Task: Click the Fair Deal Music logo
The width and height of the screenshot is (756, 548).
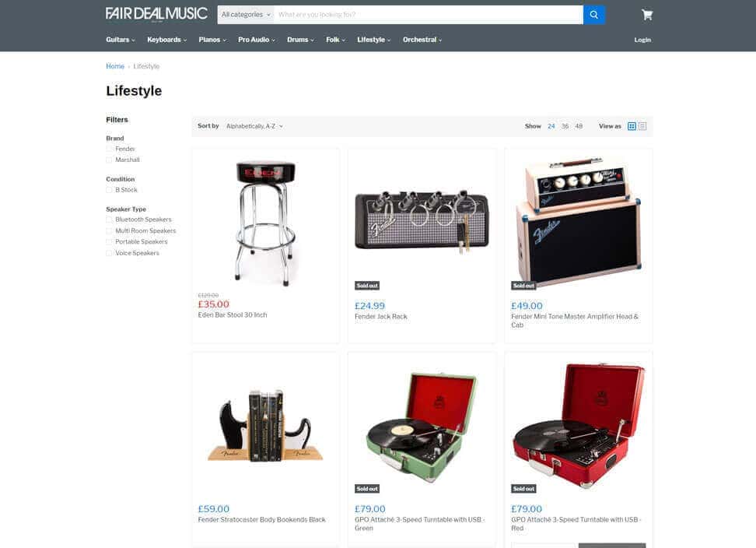Action: point(156,13)
